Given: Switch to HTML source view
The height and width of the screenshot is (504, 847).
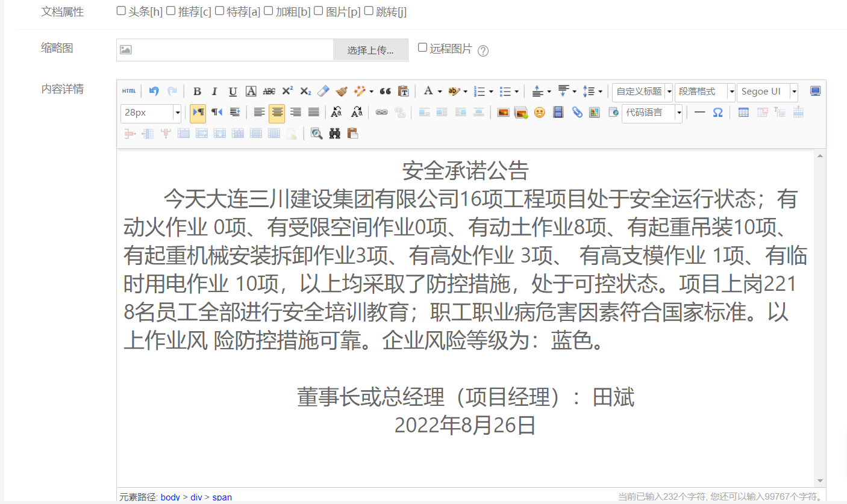Looking at the screenshot, I should [129, 92].
